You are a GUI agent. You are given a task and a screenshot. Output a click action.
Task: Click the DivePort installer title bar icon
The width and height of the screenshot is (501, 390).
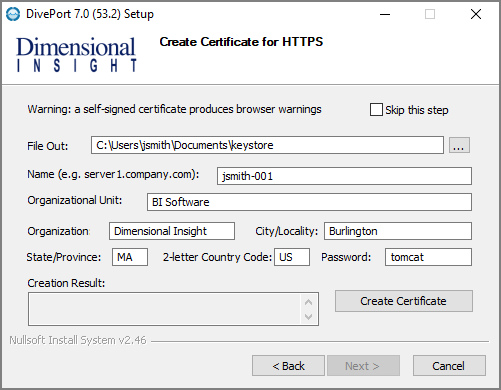13,14
